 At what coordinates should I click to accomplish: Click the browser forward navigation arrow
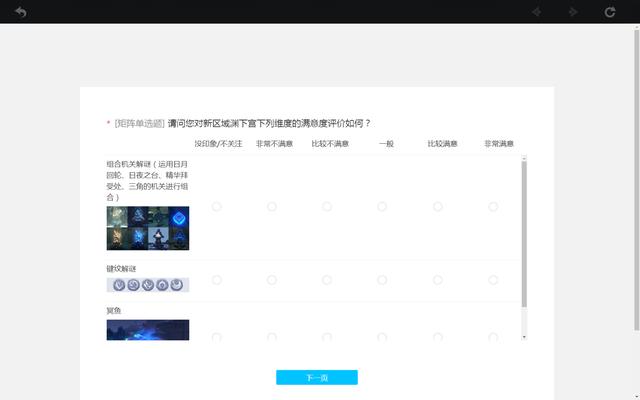(x=573, y=12)
